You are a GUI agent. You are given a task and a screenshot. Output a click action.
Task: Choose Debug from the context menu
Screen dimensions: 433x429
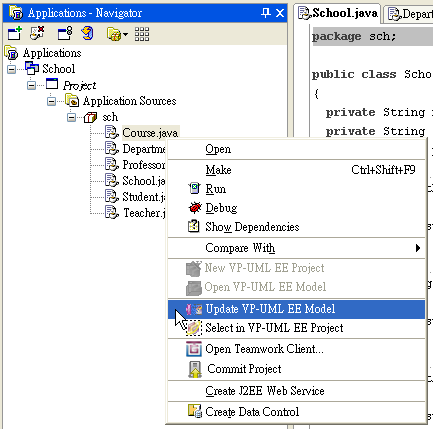pyautogui.click(x=296, y=208)
